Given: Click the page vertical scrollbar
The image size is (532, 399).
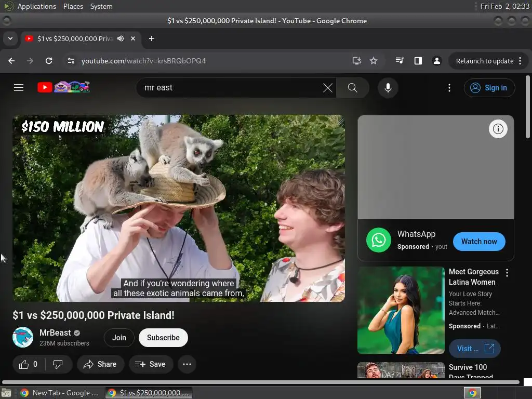Looking at the screenshot, I should click(528, 107).
